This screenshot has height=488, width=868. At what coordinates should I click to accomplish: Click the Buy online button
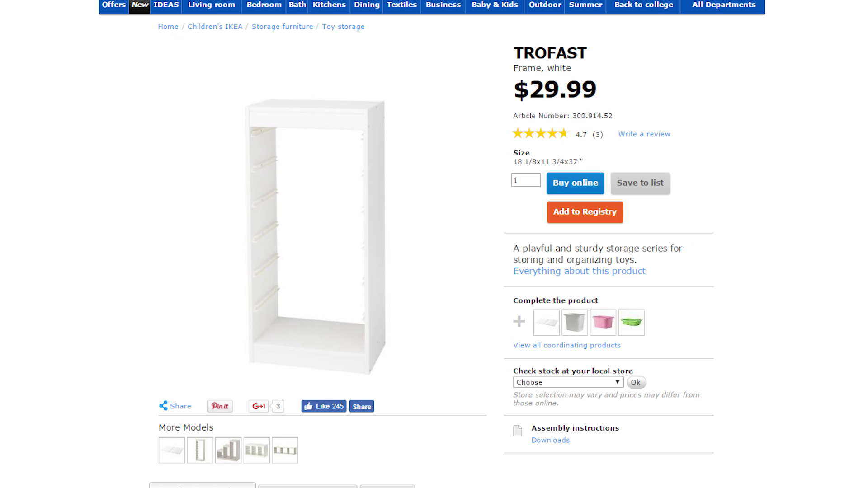(x=575, y=183)
